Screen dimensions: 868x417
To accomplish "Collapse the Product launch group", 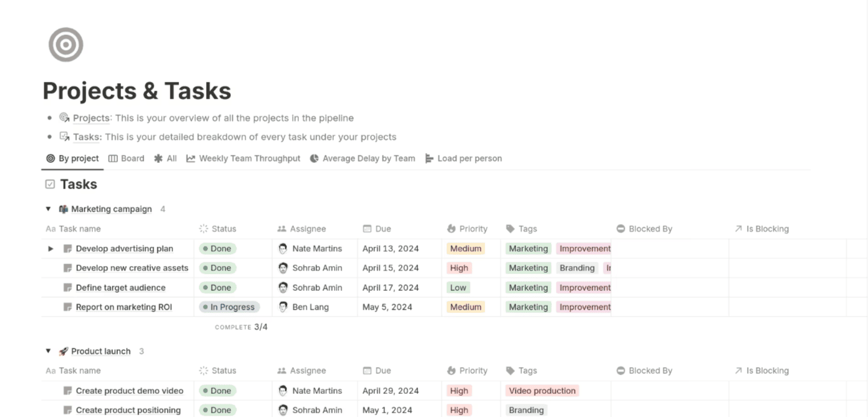I will 48,351.
